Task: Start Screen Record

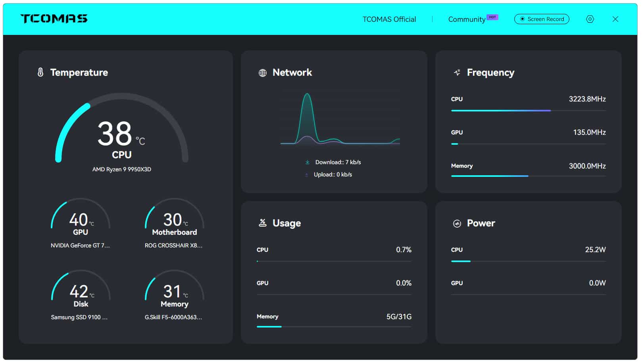Action: point(542,19)
